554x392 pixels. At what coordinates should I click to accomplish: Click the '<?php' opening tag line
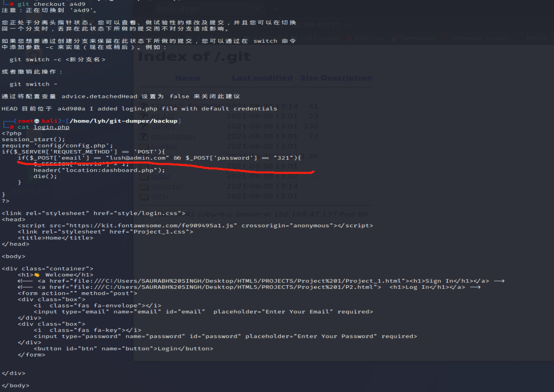12,133
